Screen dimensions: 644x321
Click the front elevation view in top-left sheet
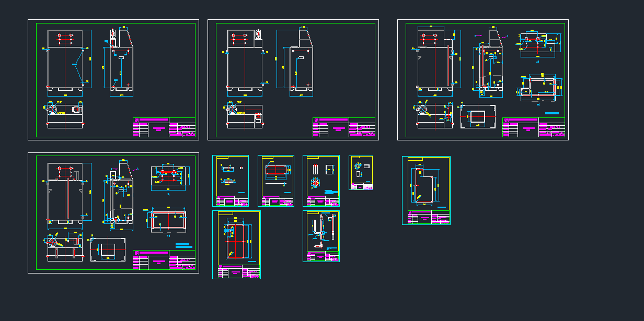click(65, 60)
